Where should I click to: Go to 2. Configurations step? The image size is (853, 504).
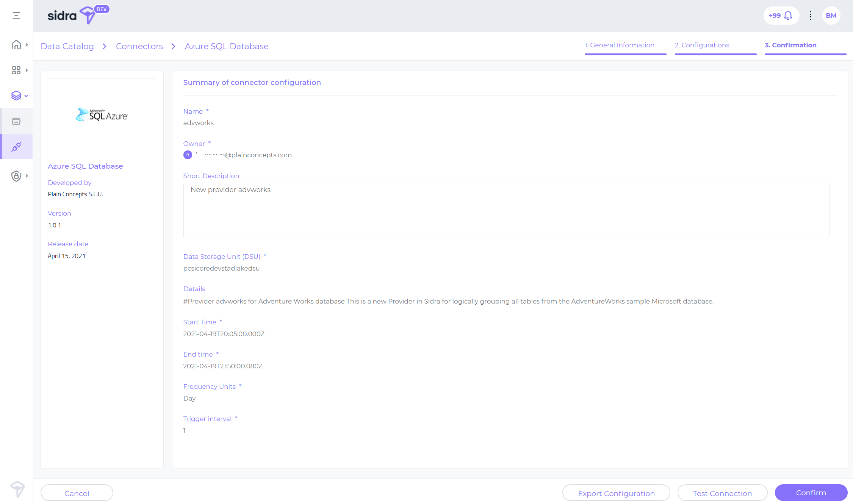[702, 45]
